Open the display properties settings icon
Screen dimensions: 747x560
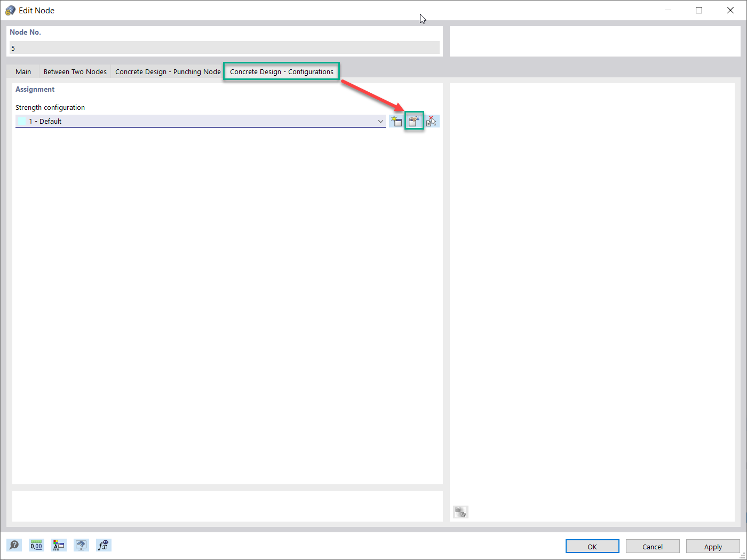59,545
